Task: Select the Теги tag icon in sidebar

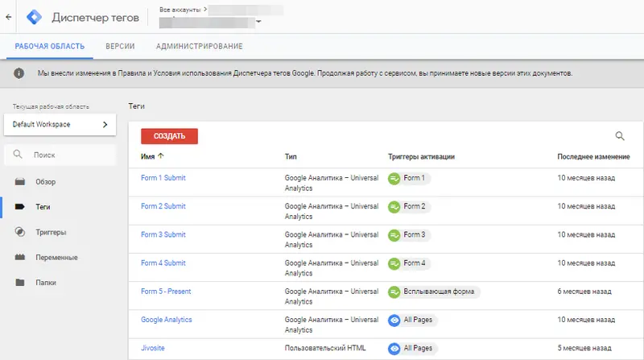Action: tap(19, 207)
